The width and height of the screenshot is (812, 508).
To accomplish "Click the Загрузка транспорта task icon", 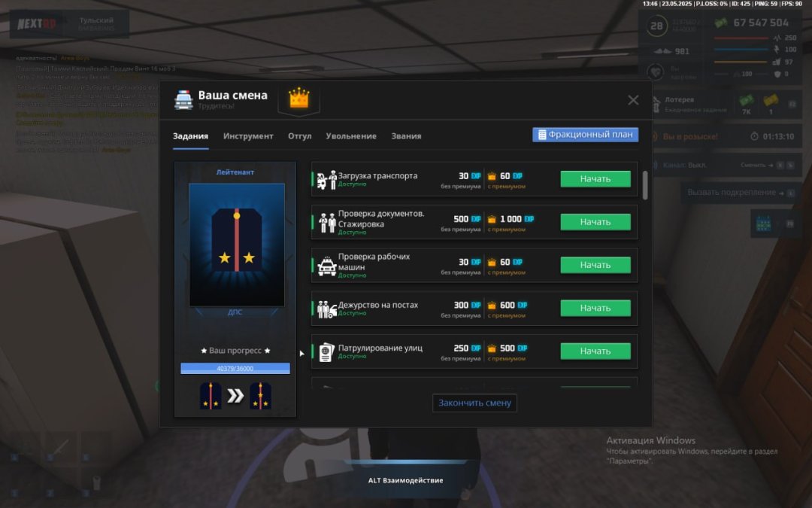I will point(327,180).
